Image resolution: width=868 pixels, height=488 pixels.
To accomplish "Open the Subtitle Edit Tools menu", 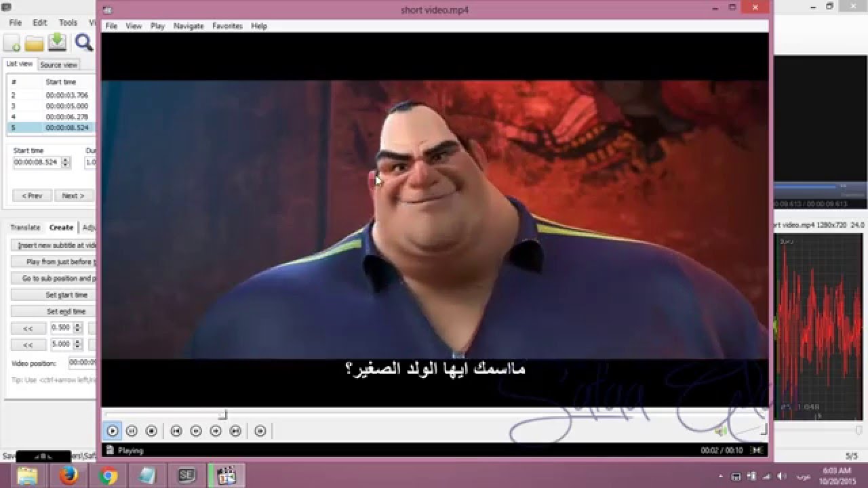I will click(68, 22).
